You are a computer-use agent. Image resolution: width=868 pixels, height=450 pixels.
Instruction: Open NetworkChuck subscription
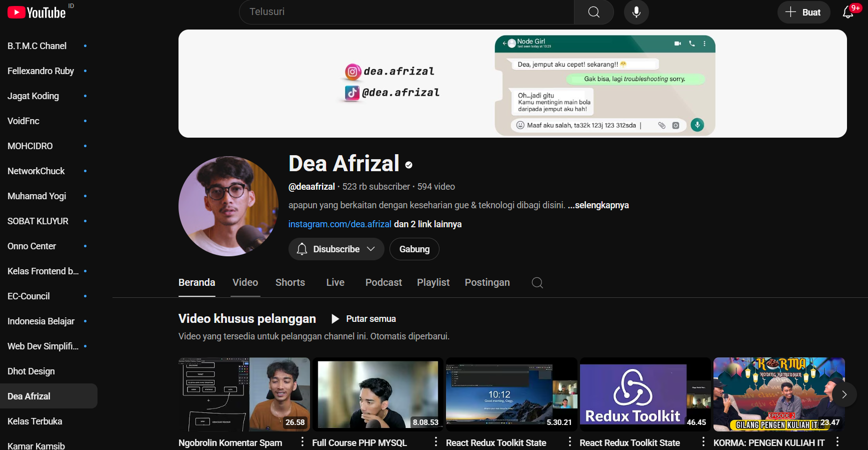[x=48, y=171]
